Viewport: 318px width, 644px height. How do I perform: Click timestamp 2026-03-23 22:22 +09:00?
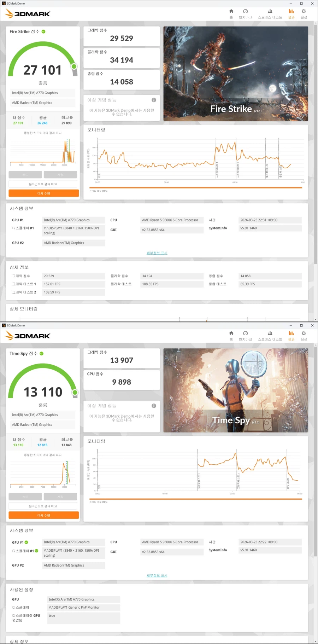tap(270, 542)
